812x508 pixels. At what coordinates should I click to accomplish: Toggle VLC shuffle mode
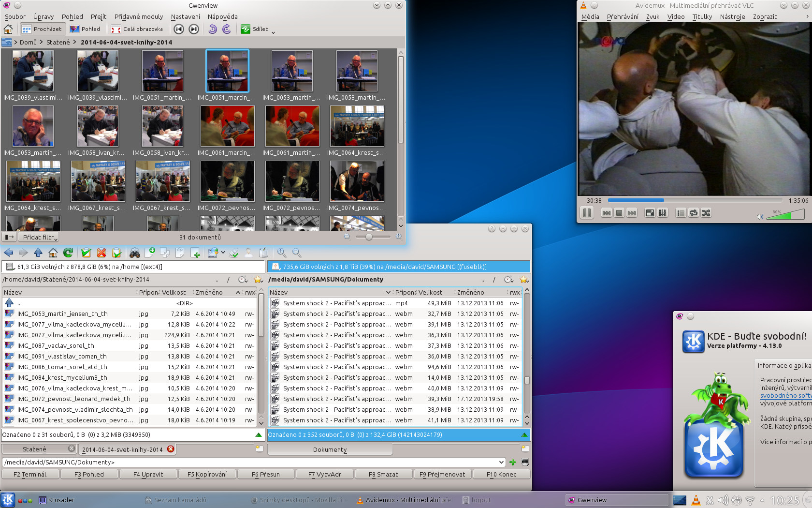pyautogui.click(x=706, y=213)
